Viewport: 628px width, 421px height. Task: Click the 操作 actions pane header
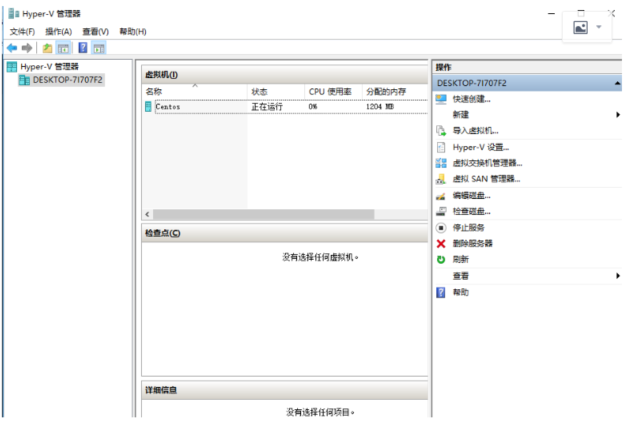pos(527,67)
